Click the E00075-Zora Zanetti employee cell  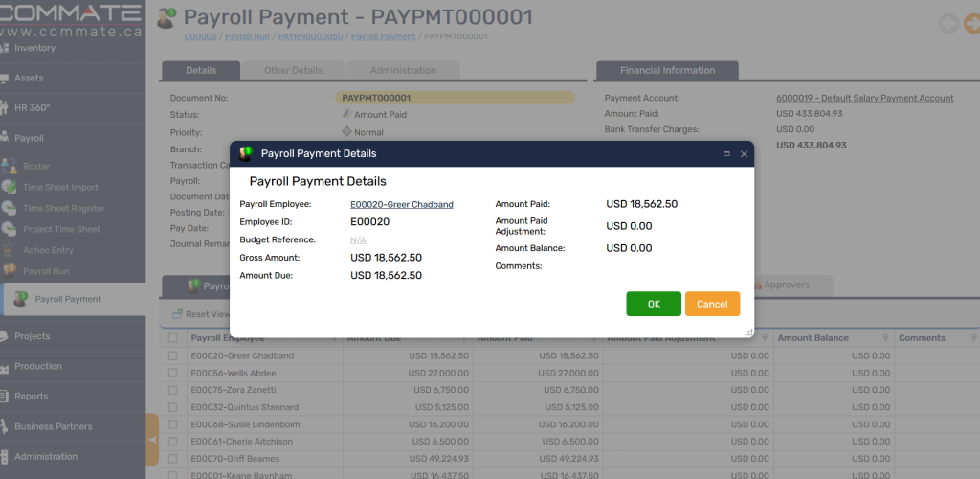pyautogui.click(x=265, y=390)
